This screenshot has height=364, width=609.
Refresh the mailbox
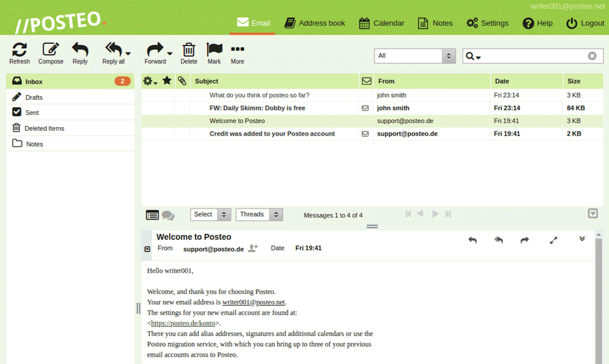point(19,53)
